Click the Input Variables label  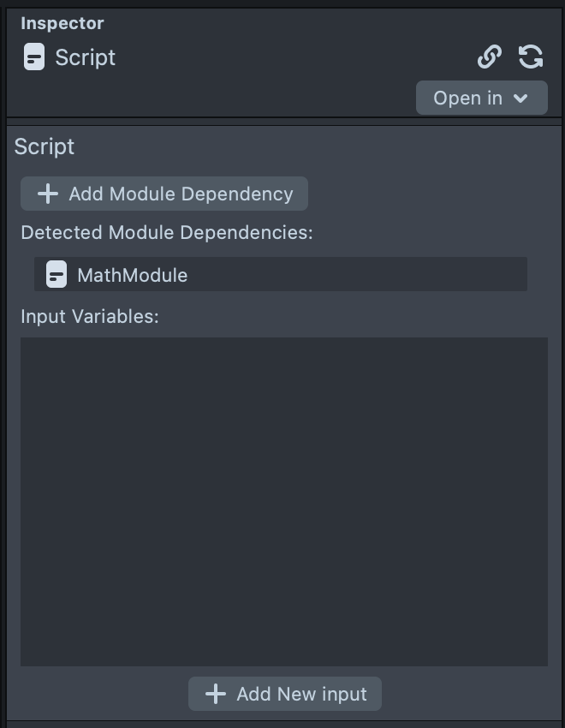point(90,316)
